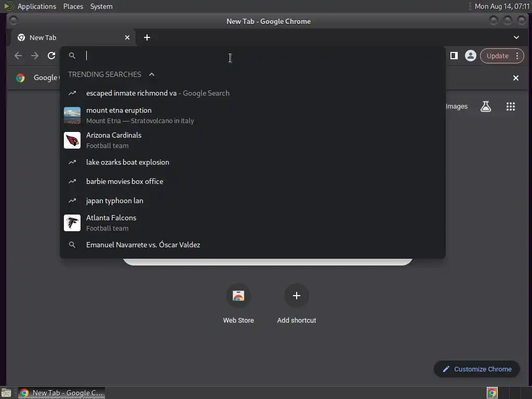This screenshot has height=399, width=532.
Task: Click the address bar search magnifier icon
Action: [72, 56]
